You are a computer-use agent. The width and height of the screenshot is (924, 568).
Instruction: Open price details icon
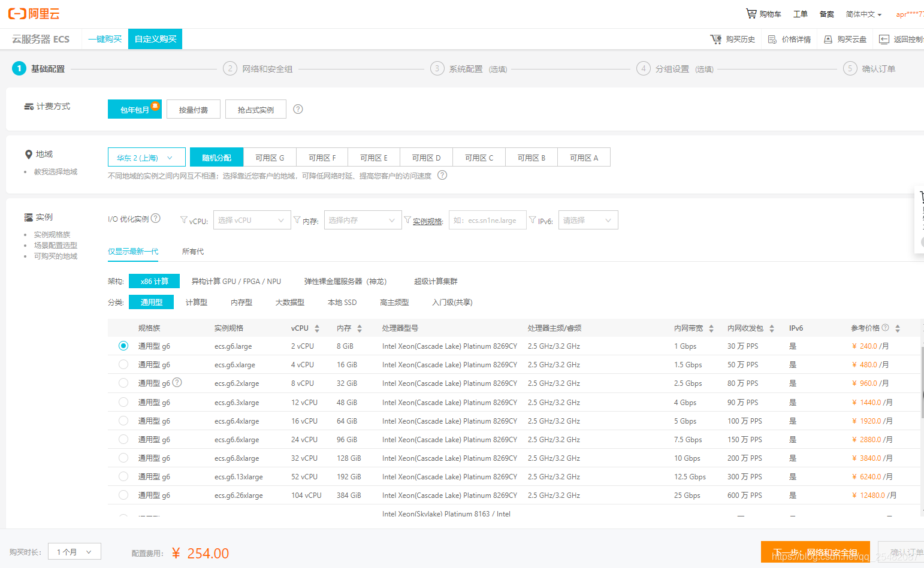click(x=772, y=40)
